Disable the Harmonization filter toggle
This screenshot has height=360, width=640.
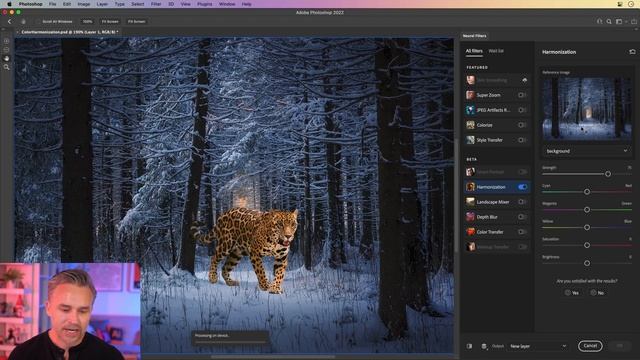pyautogui.click(x=522, y=187)
